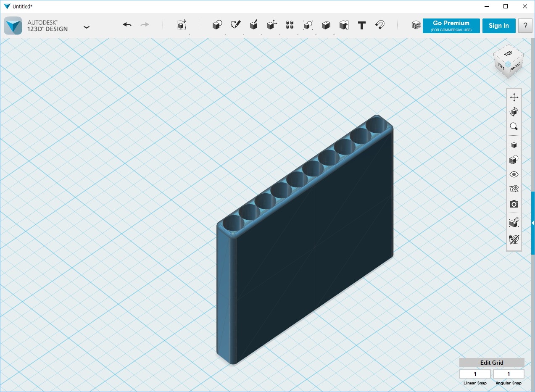Open the Pattern tools menu
Viewport: 535px width, 392px height.
pyautogui.click(x=290, y=25)
